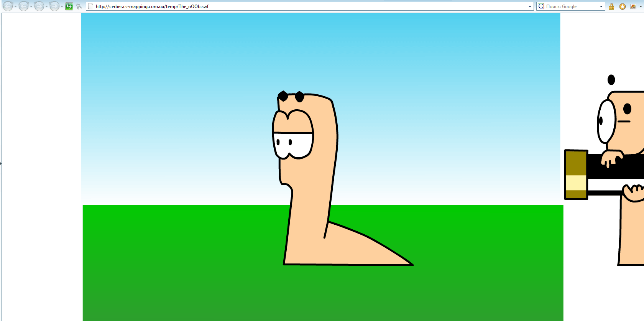Expand the address bar history dropdown
This screenshot has width=644, height=321.
point(530,7)
